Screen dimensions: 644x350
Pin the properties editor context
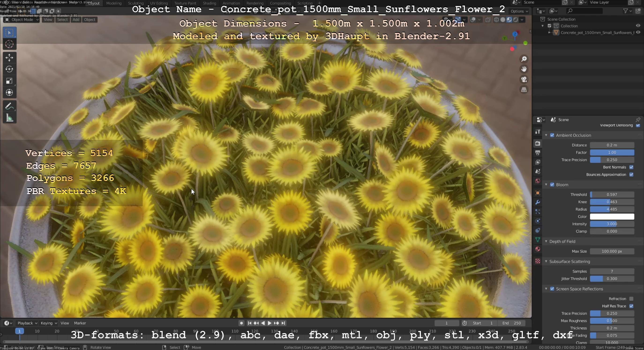pyautogui.click(x=638, y=120)
